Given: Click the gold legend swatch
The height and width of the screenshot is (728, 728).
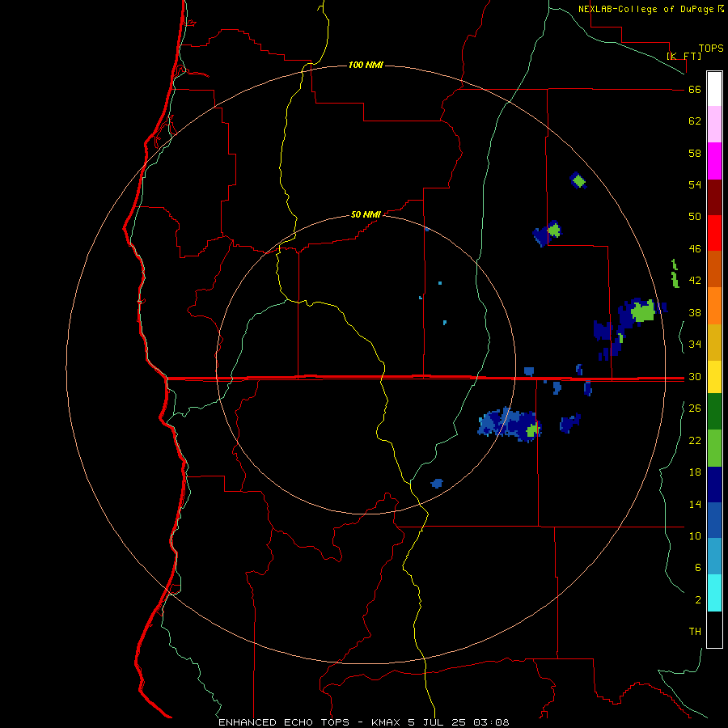Looking at the screenshot, I should [x=714, y=342].
